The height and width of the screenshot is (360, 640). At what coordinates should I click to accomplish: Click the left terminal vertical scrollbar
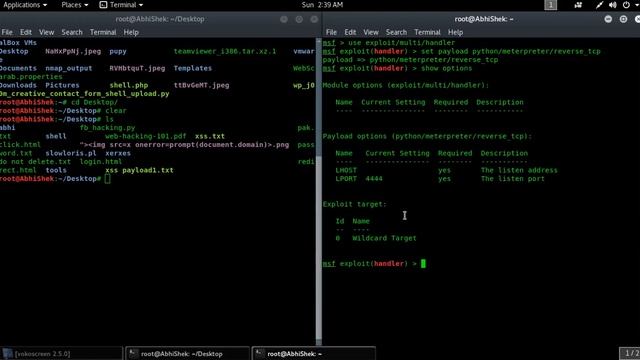(x=319, y=192)
